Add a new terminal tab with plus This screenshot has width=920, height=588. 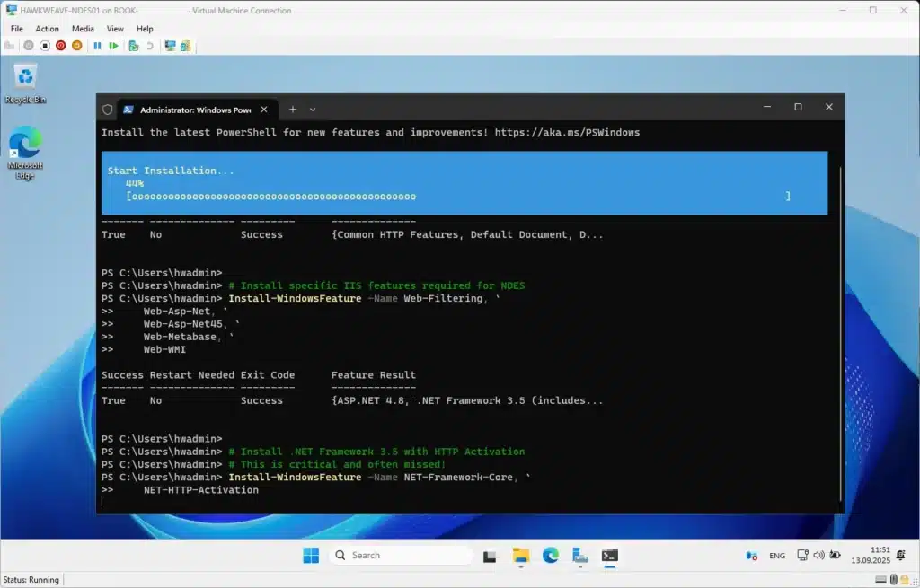coord(292,109)
